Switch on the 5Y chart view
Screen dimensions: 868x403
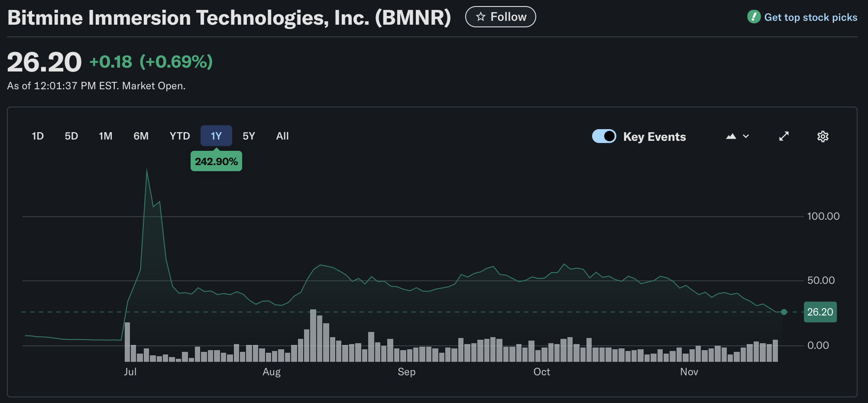(248, 136)
